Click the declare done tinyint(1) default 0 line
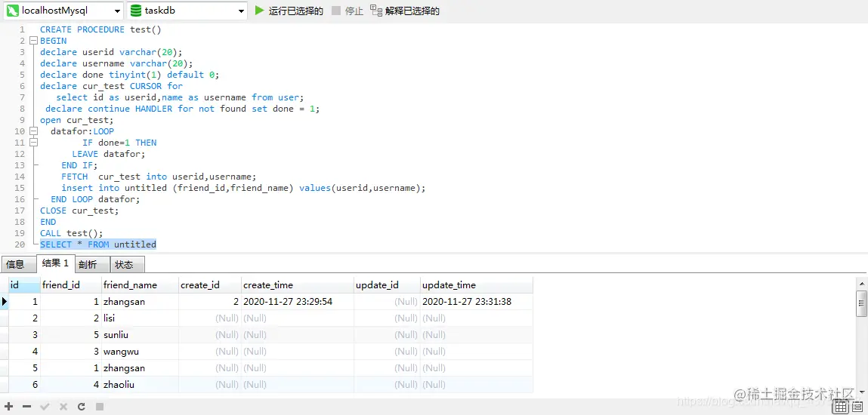Viewport: 868px width, 415px height. (x=129, y=75)
